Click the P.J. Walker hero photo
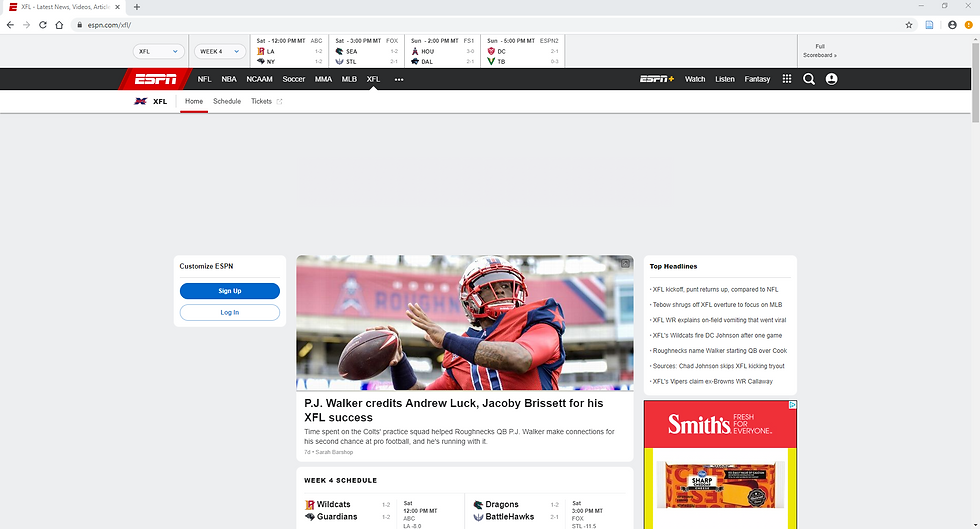Image resolution: width=980 pixels, height=529 pixels. tap(465, 323)
